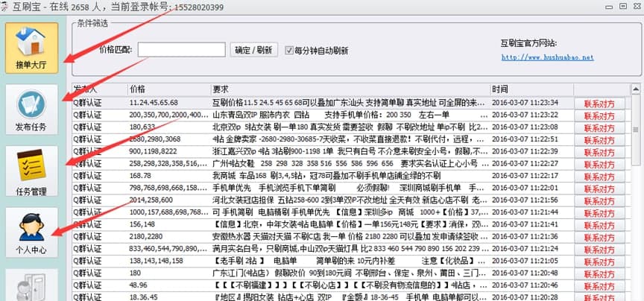Click 联系对方 for the 11:21:56 row
Viewport: 644px width, 301px height.
(x=599, y=201)
